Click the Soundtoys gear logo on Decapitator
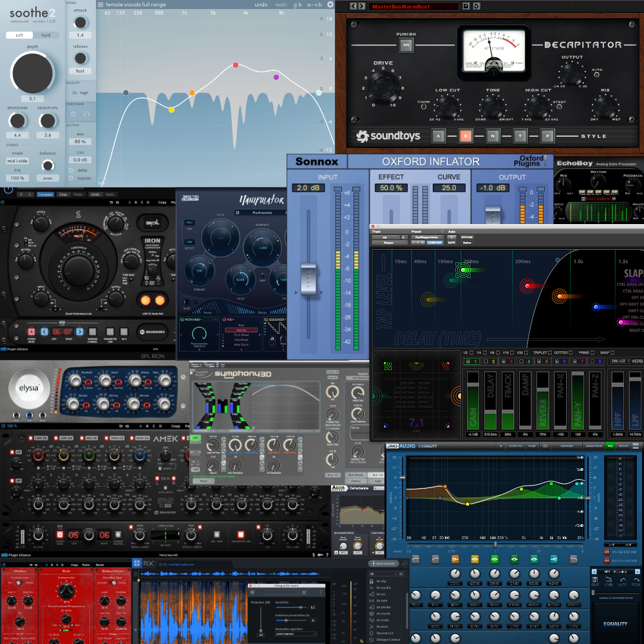This screenshot has height=644, width=644. point(362,135)
